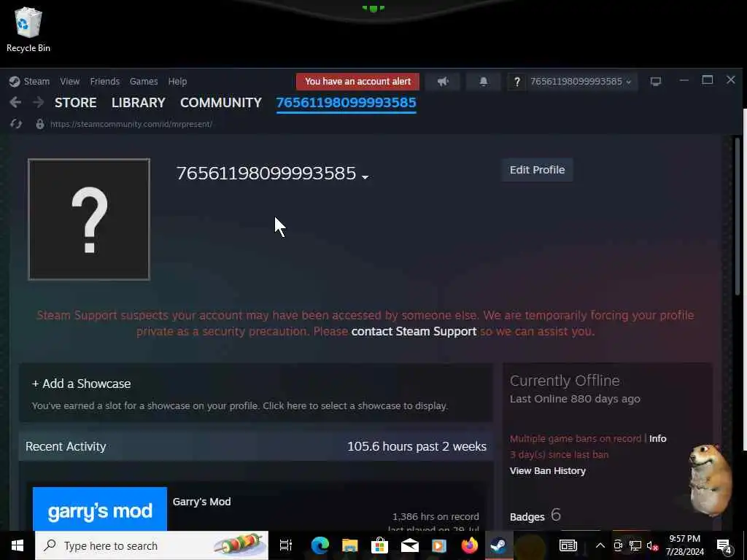Screen dimensions: 747x560
Task: Click the lock icon beside URL
Action: coord(40,124)
